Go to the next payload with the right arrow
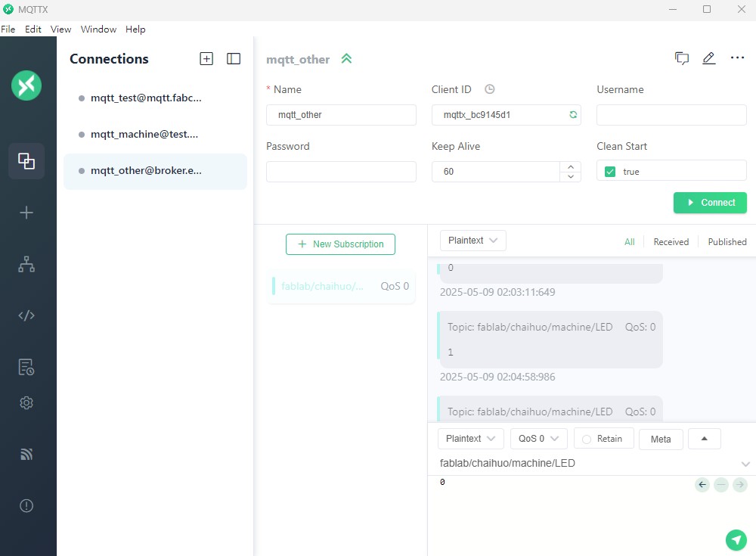The width and height of the screenshot is (756, 556). pos(739,485)
